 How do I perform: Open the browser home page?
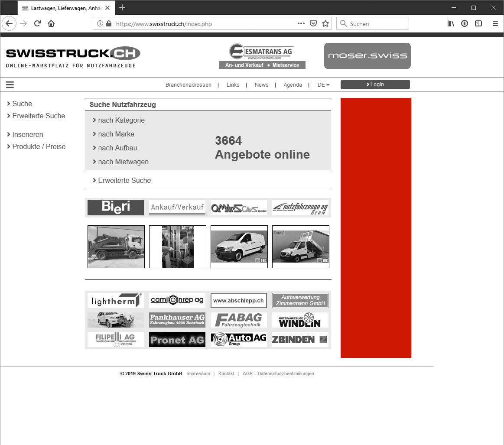click(x=51, y=23)
